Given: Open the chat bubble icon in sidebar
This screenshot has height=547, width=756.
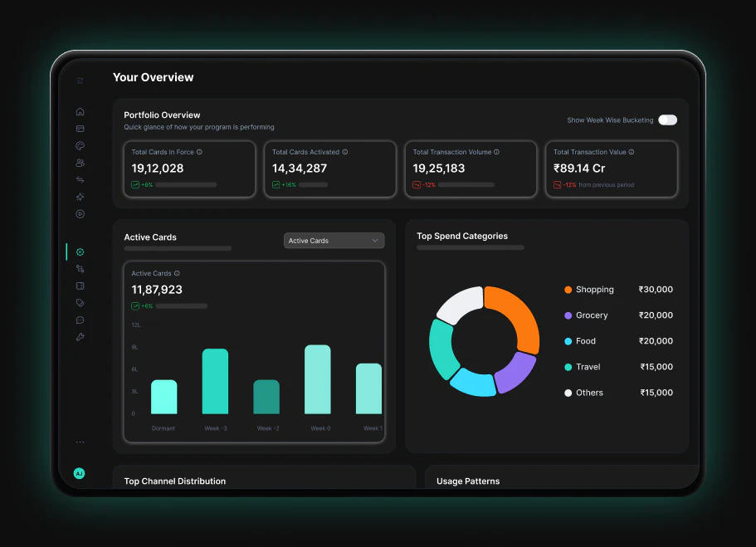Looking at the screenshot, I should [80, 320].
